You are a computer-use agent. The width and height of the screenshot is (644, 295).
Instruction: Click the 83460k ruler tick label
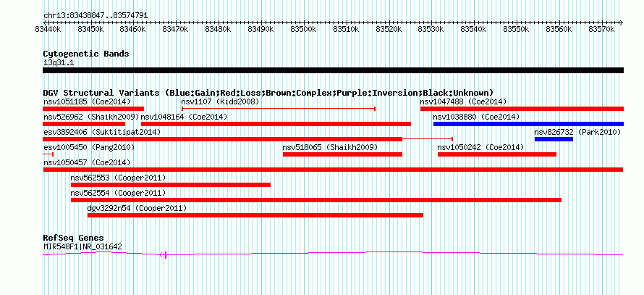(x=133, y=29)
